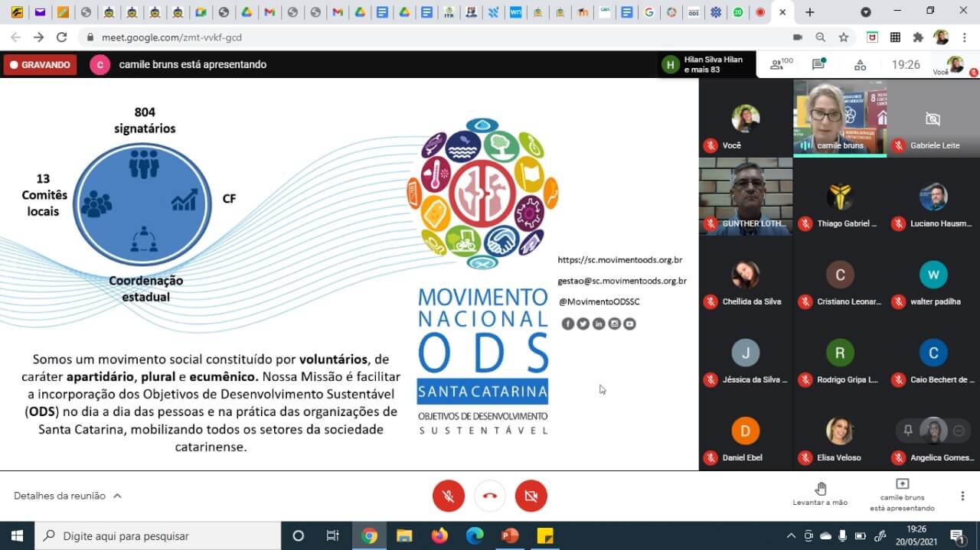This screenshot has width=980, height=550.
Task: Click the gestao@sc.movimentoods.org.br email text
Action: tap(622, 281)
